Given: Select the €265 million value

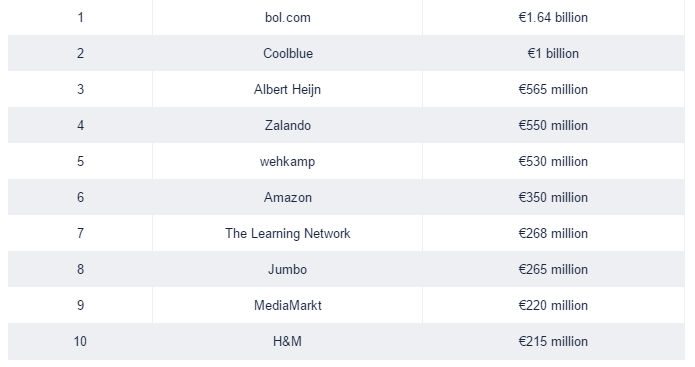Looking at the screenshot, I should 553,269.
